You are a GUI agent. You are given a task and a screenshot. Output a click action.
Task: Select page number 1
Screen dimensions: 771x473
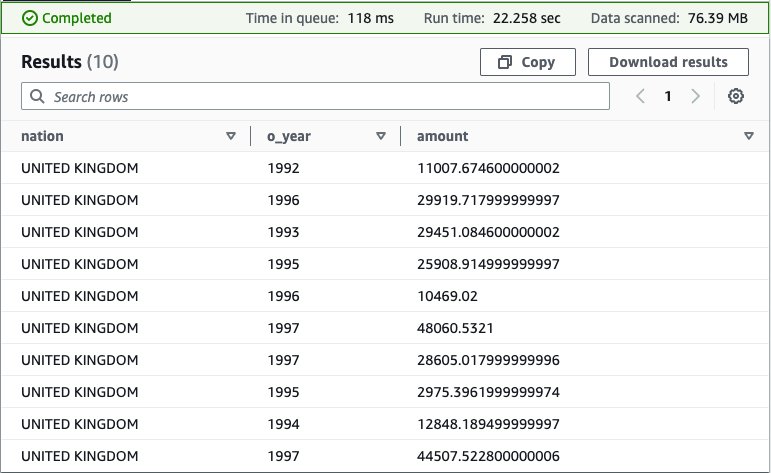(667, 96)
